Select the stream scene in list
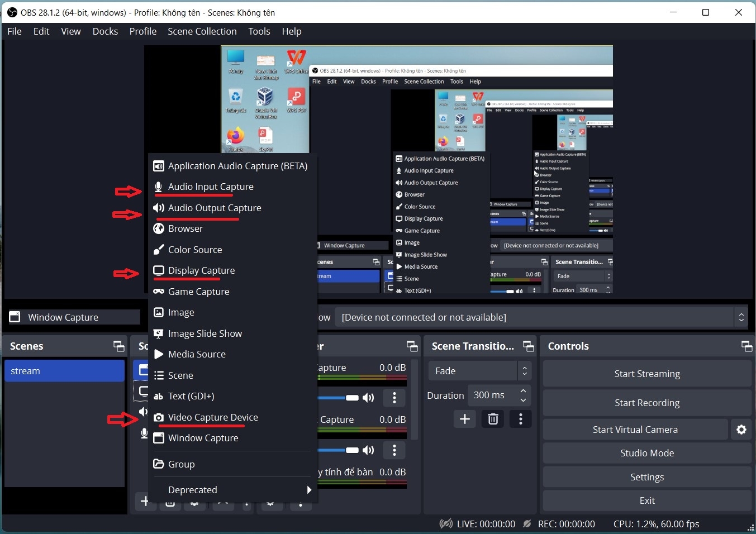This screenshot has width=756, height=534. 64,371
